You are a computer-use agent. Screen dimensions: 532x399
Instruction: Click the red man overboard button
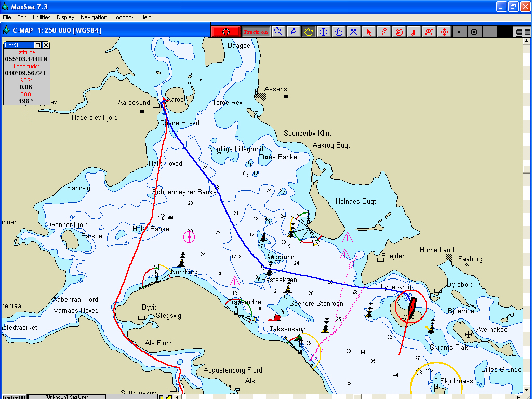(226, 32)
